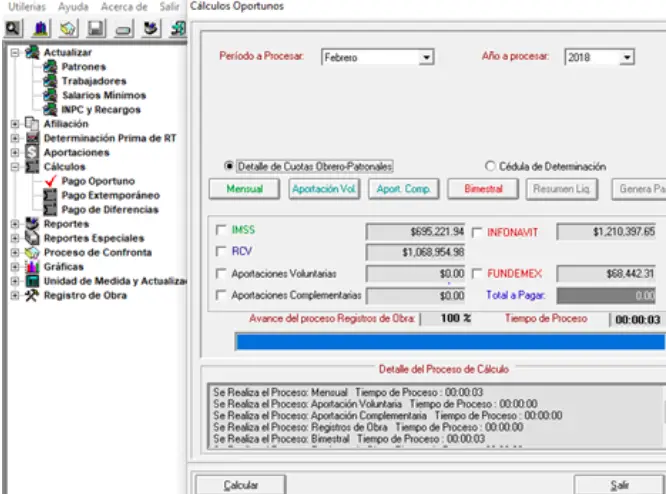Check the RCV checkbox
Screen dimensions: 666x494
tap(221, 251)
